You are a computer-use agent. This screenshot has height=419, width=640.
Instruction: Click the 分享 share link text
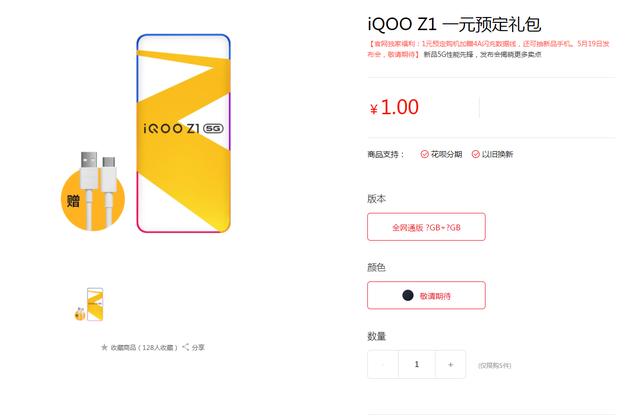[x=198, y=348]
